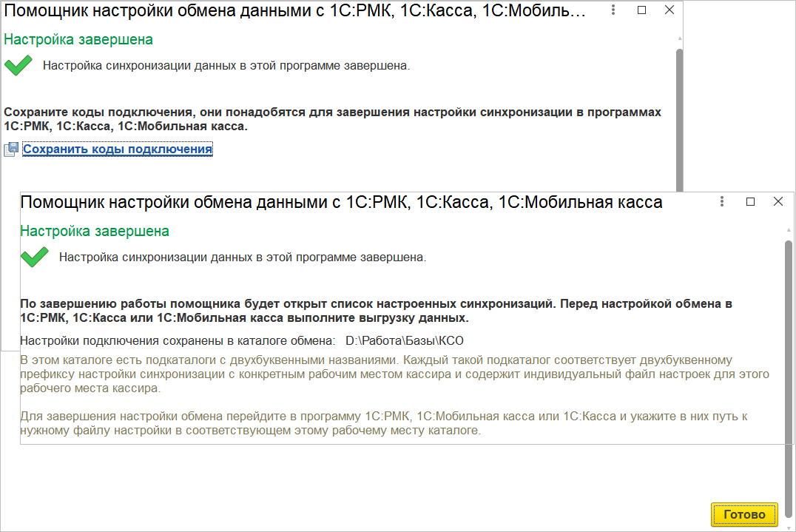This screenshot has height=532, width=796.
Task: Click the save disk icon beside connection codes link
Action: (11, 149)
